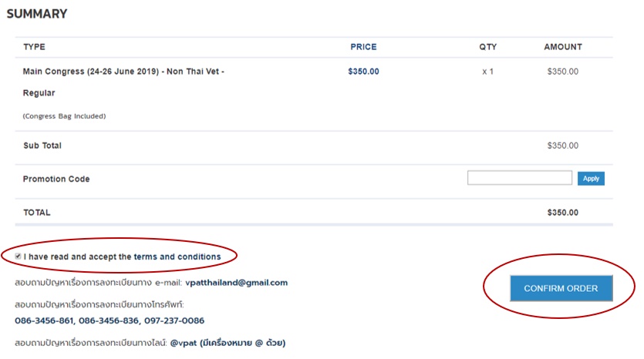Apply the promotion code

(x=591, y=179)
